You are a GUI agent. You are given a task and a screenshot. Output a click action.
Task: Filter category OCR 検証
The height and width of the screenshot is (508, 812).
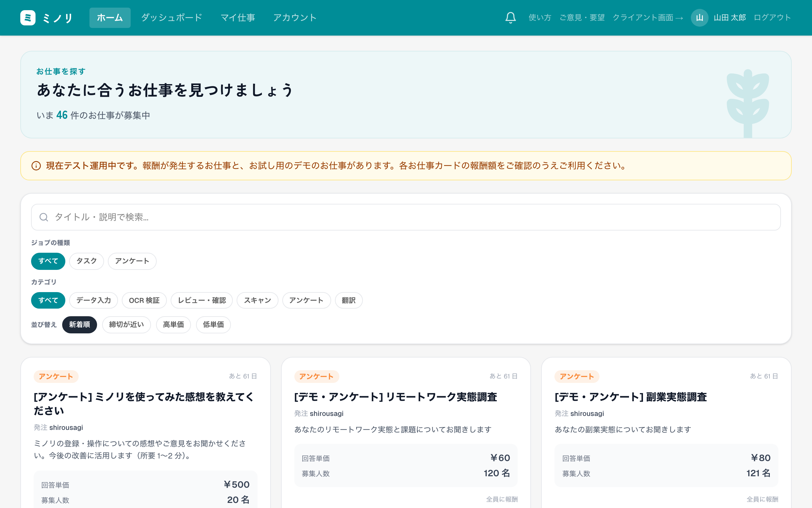pyautogui.click(x=144, y=300)
